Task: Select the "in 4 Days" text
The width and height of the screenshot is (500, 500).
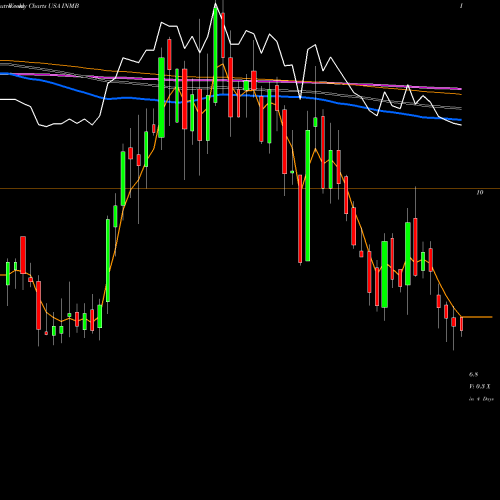Action: (x=481, y=399)
